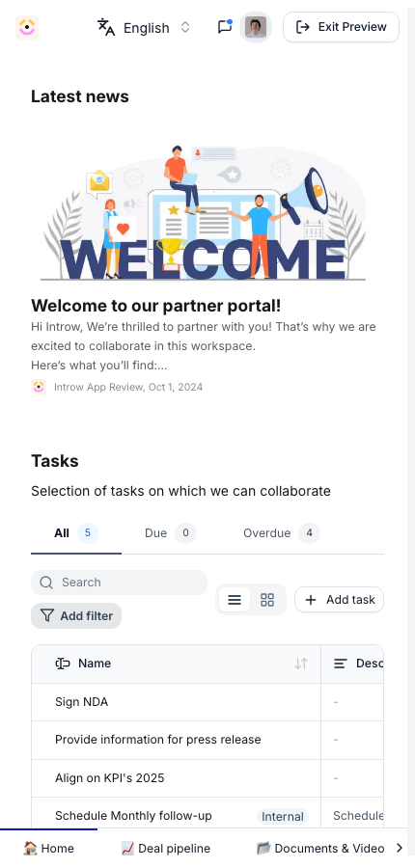Open the Welcome banner image
This screenshot has height=868, width=415.
(x=203, y=212)
